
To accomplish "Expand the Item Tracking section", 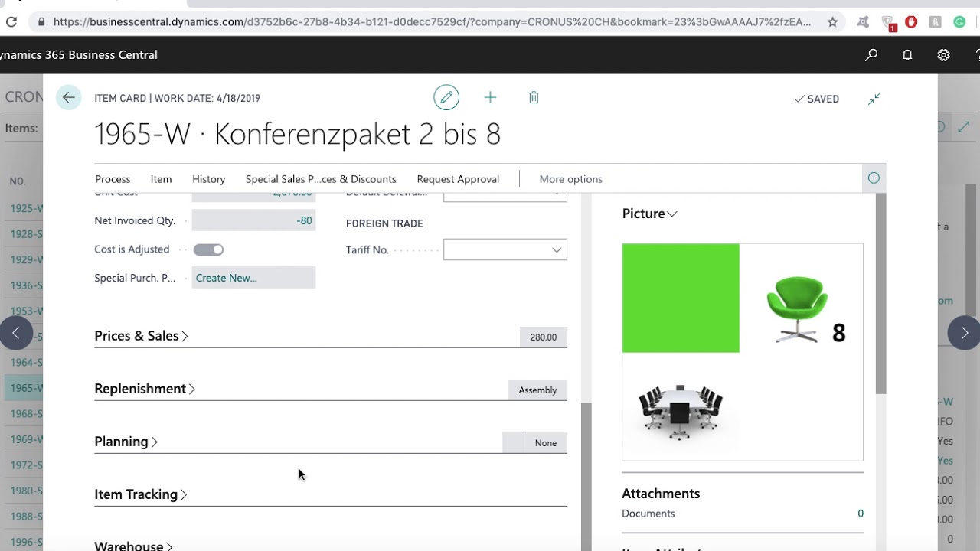I will pos(141,494).
